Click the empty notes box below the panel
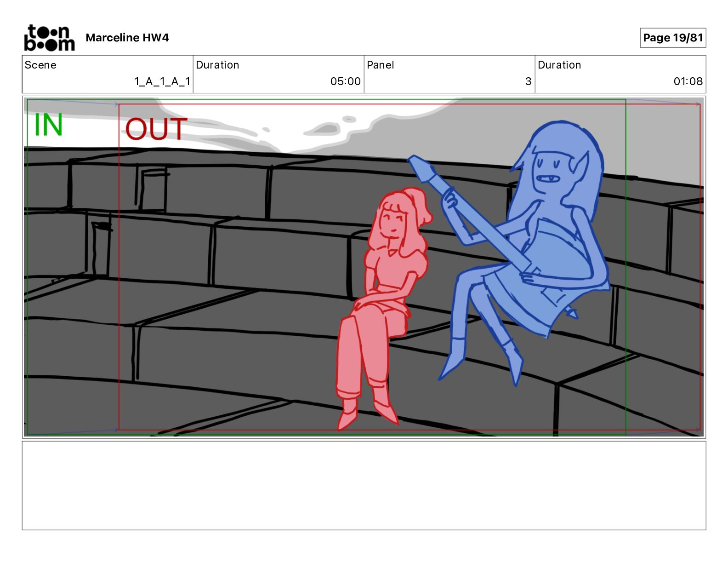Viewport: 728px width, 563px height. pyautogui.click(x=364, y=486)
